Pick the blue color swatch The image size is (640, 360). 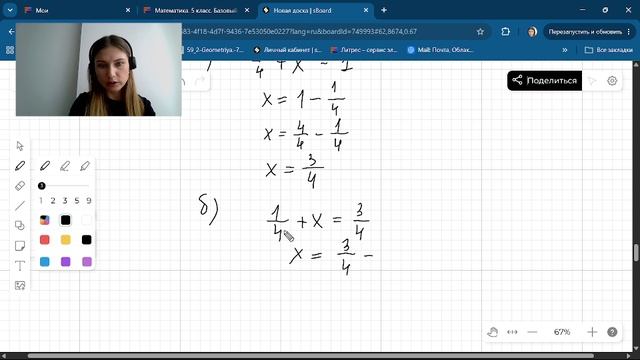point(45,261)
